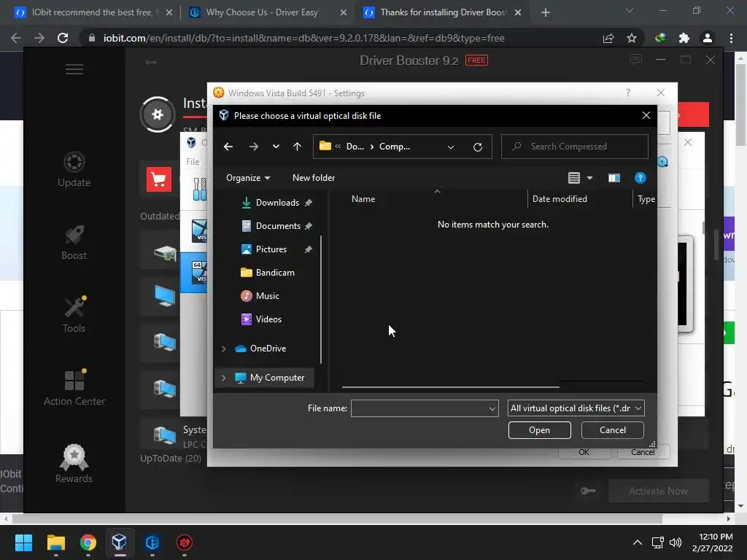The width and height of the screenshot is (747, 560).
Task: Expand the File name history dropdown
Action: point(492,408)
